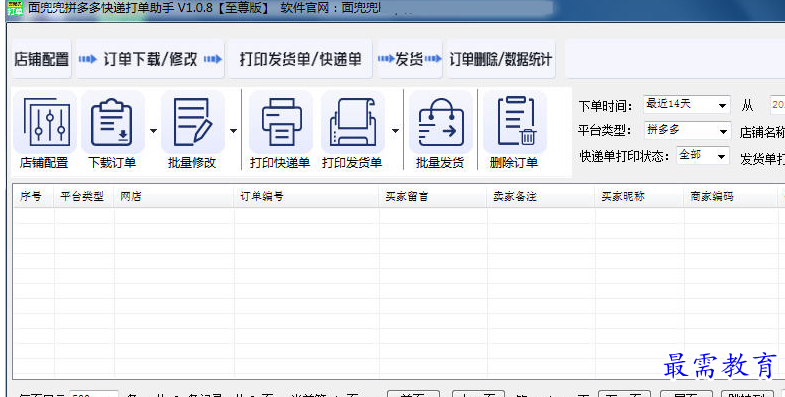Screen dimensions: 785x397
Task: Sort by the 网店 column header
Action: tap(174, 196)
